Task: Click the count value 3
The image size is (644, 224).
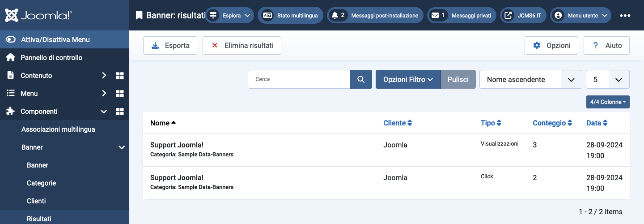Action: [x=535, y=145]
